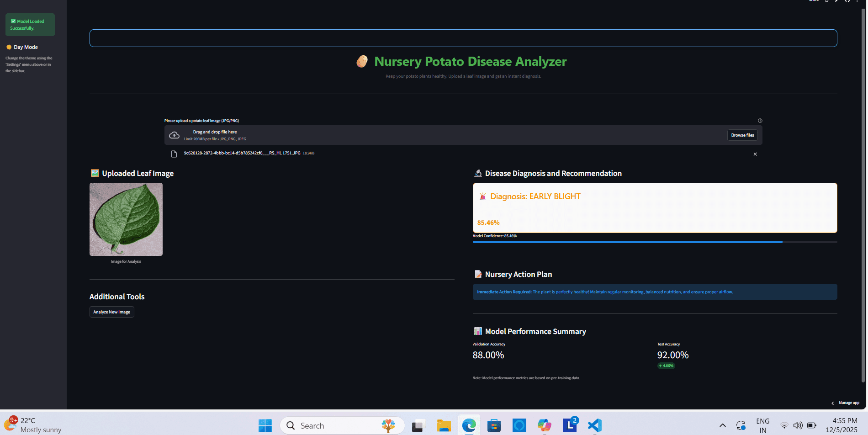Viewport: 868px width, 435px height.
Task: Open Visual Studio Code from the taskbar
Action: (595, 426)
